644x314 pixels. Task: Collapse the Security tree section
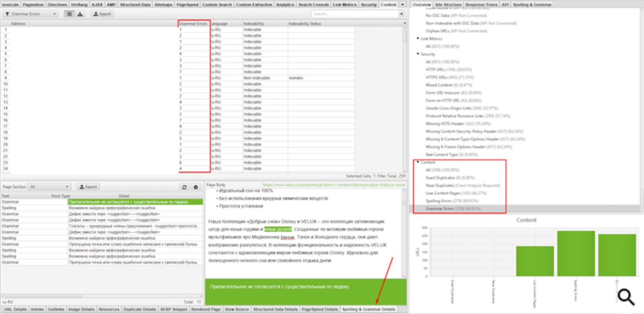(x=418, y=54)
